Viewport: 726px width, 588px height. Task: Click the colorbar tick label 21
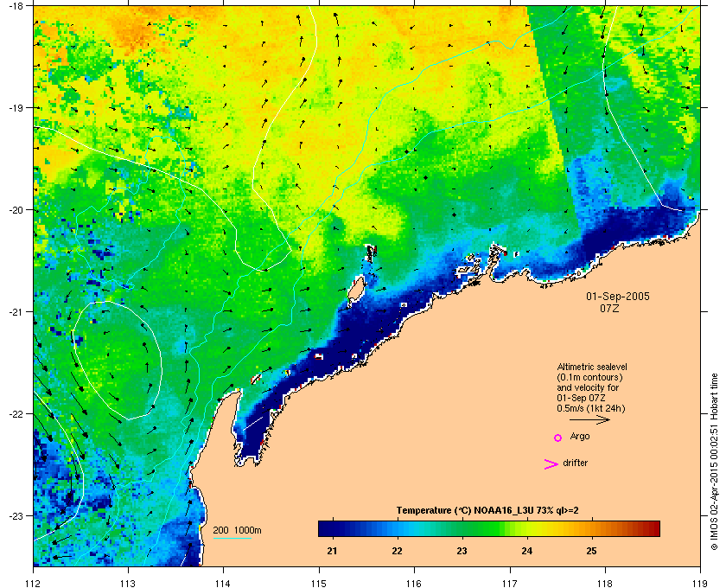pos(332,552)
